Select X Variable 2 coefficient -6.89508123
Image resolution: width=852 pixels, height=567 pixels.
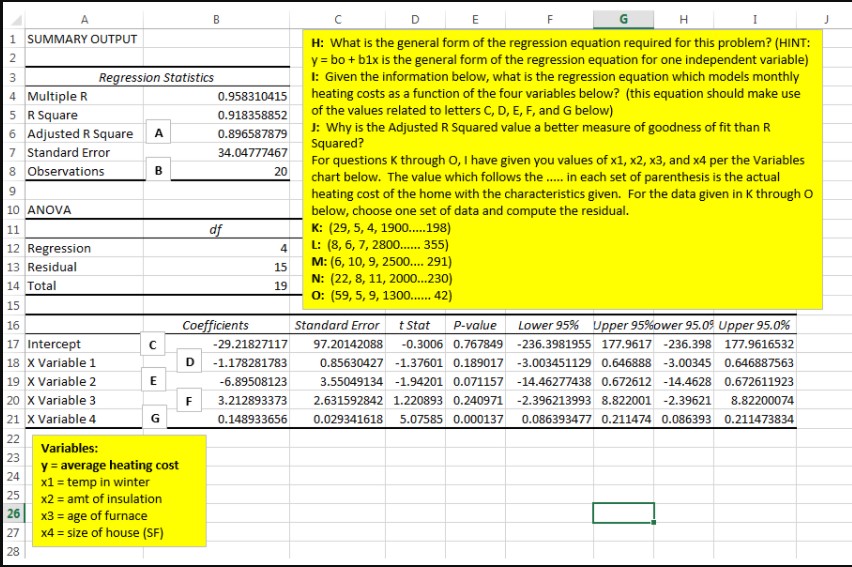pos(253,382)
